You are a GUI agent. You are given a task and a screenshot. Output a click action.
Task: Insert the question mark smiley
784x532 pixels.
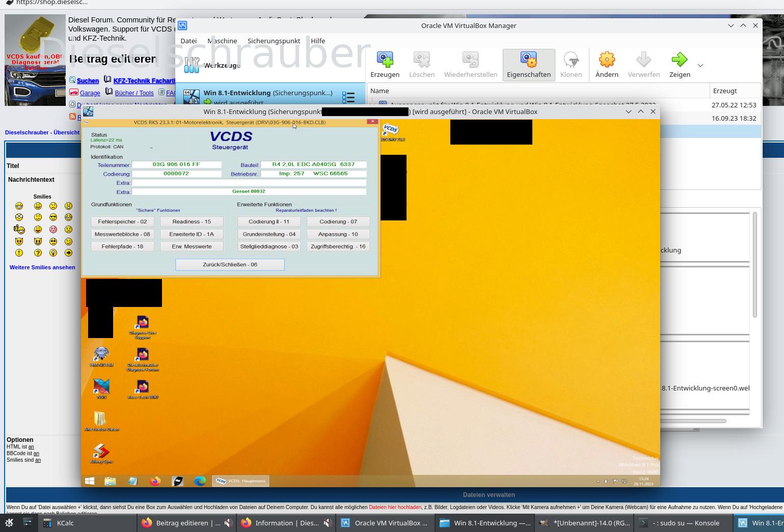coord(38,253)
